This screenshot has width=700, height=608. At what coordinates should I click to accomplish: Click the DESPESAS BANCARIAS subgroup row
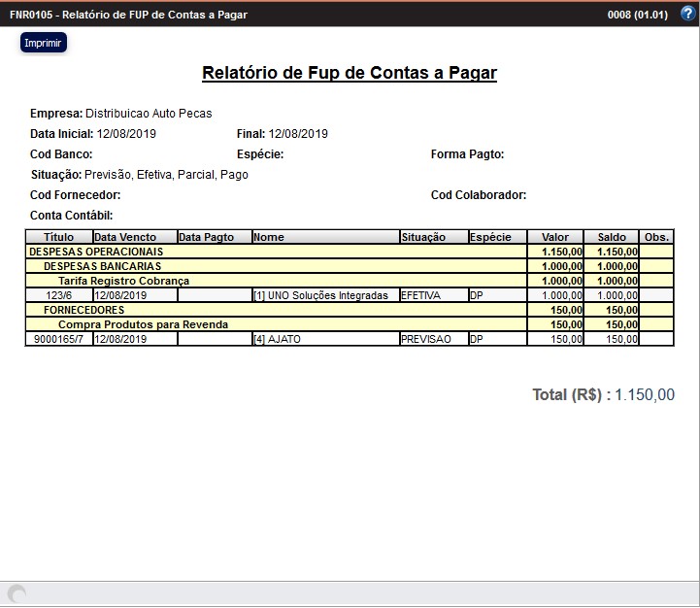pyautogui.click(x=103, y=266)
